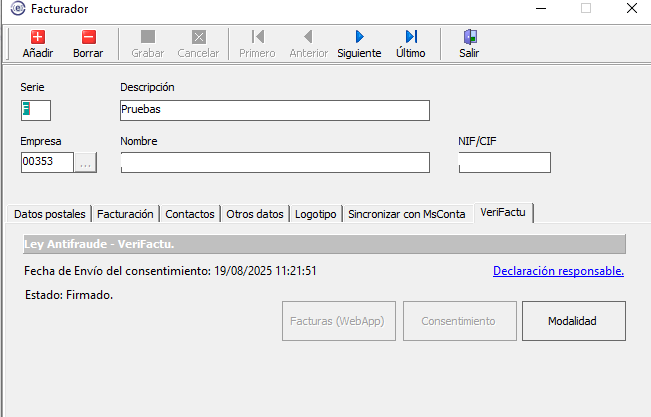Click the Descripción field containing Pruebas
Screen dimensions: 651x417
pyautogui.click(x=274, y=110)
